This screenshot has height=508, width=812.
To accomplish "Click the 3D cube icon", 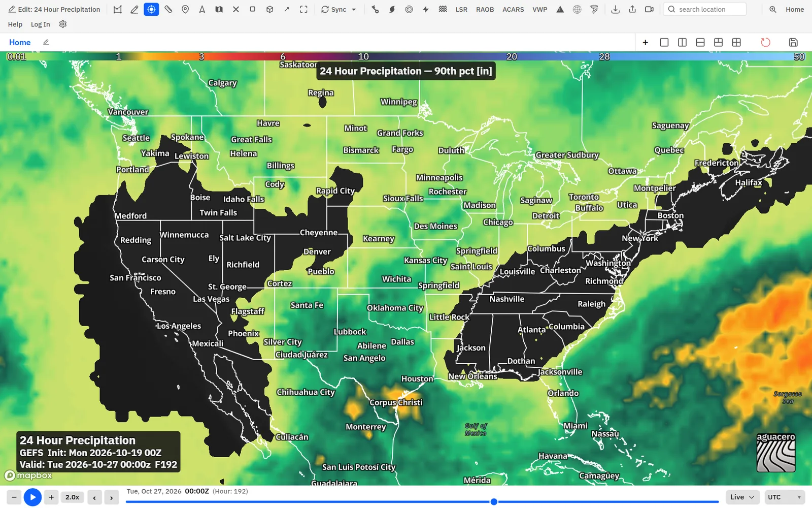I will (x=270, y=9).
